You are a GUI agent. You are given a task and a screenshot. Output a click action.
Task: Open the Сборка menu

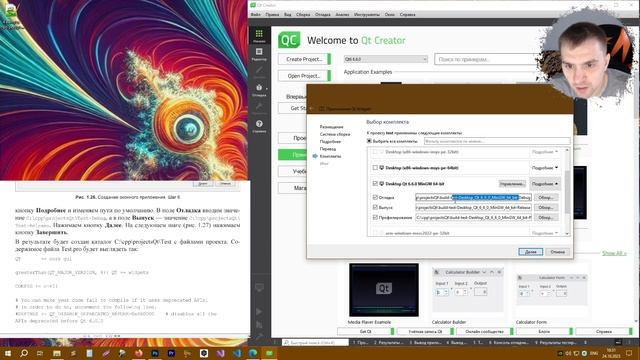point(303,15)
